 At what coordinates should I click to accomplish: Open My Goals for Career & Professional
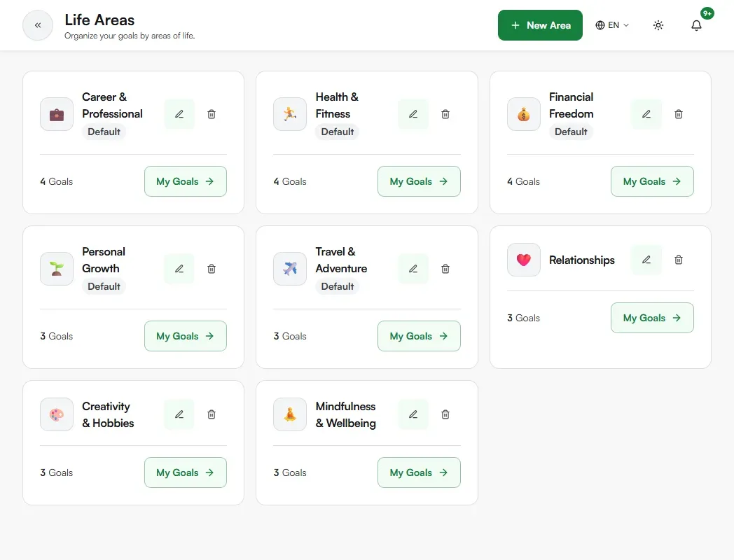(x=186, y=181)
